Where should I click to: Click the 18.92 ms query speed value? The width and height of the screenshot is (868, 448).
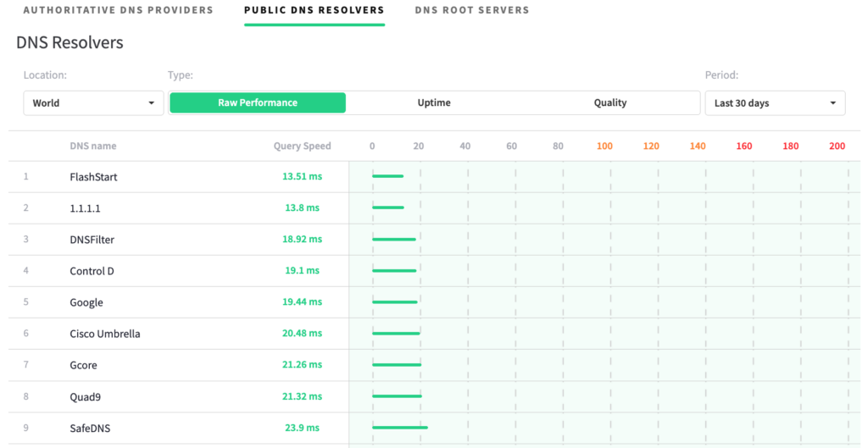point(303,239)
